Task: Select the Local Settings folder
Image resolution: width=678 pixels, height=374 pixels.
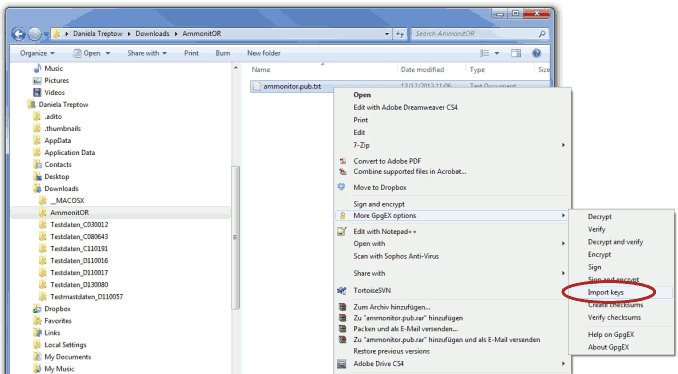Action: coord(65,345)
